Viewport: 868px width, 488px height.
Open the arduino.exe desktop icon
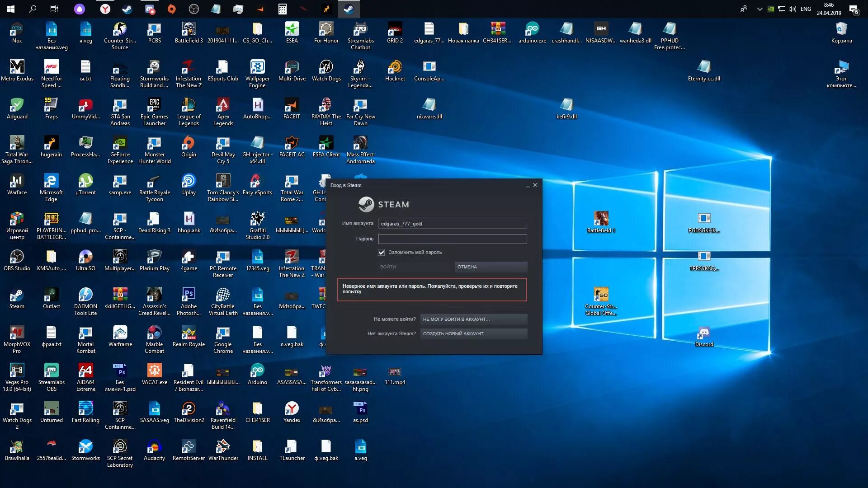pos(532,33)
